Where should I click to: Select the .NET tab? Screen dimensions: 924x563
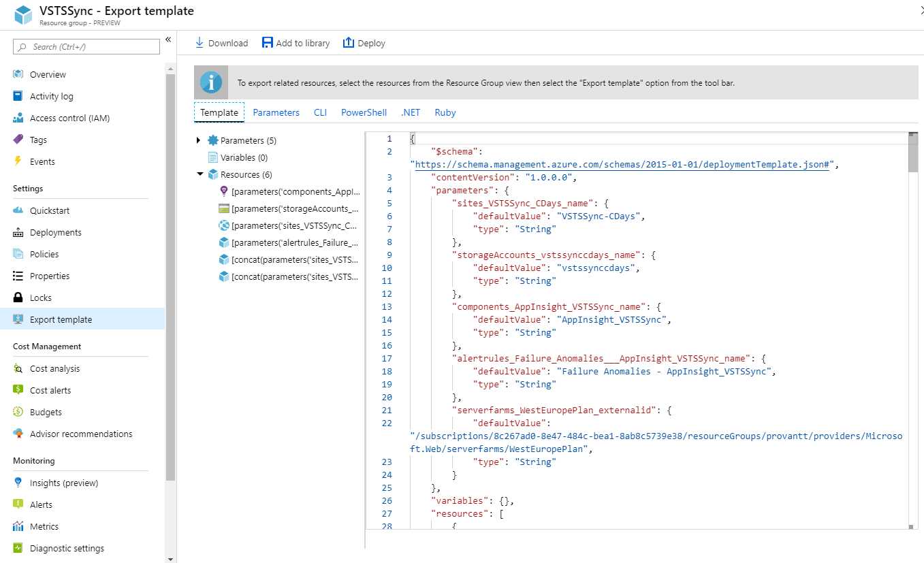411,112
